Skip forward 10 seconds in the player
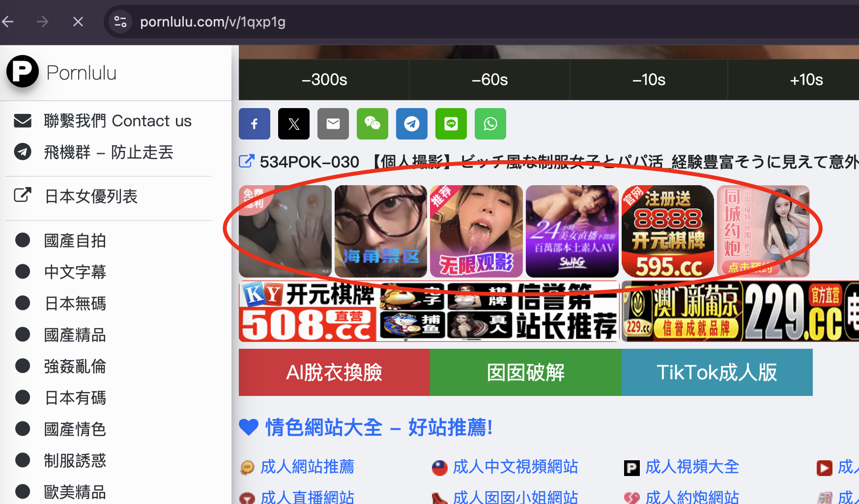Image resolution: width=859 pixels, height=504 pixels. (x=806, y=80)
